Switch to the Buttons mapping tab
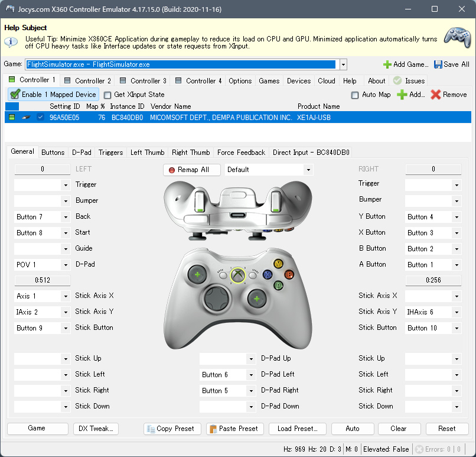 (x=53, y=152)
